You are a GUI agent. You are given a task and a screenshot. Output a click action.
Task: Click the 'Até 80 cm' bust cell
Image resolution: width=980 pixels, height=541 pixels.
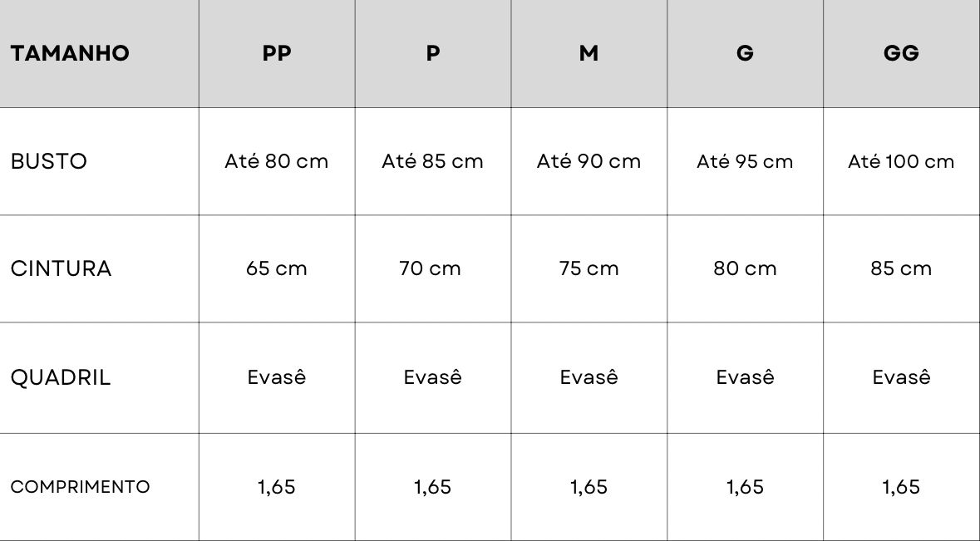coord(277,161)
